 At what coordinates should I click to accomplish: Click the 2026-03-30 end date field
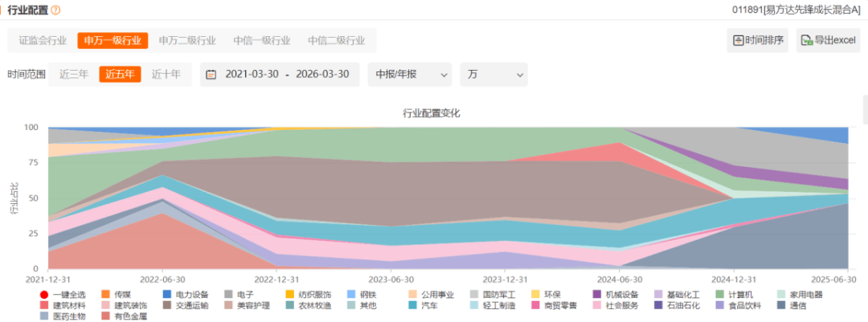pos(322,75)
